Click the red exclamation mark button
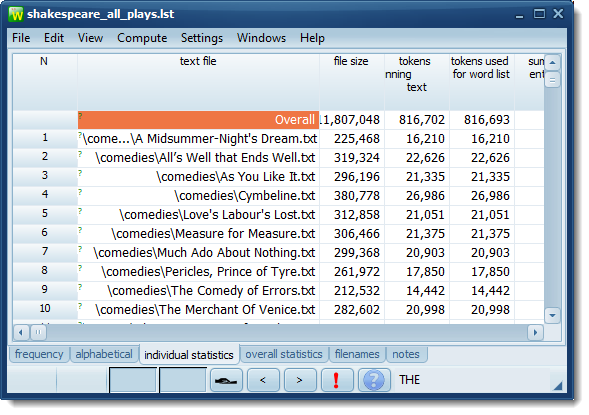This screenshot has width=589, height=415. (x=337, y=380)
